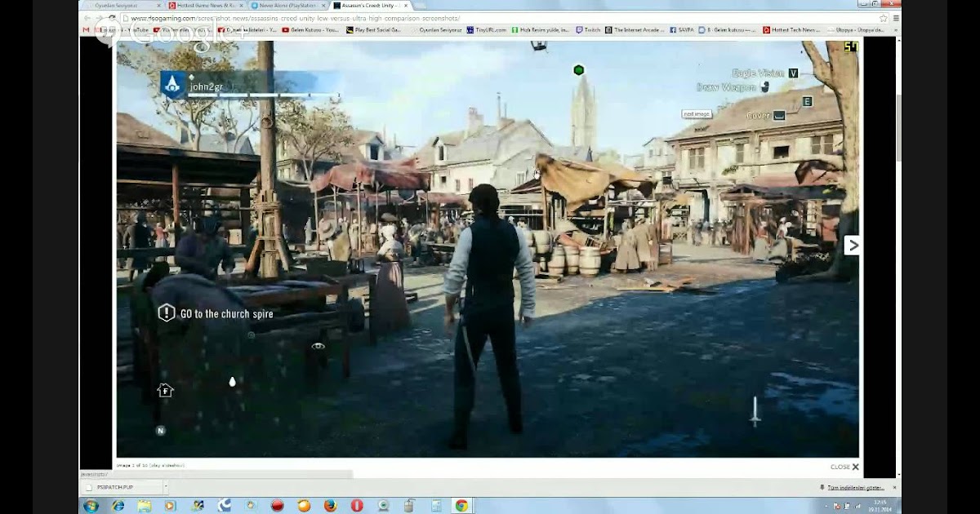Open the blue C taskbar icon

pos(224,505)
